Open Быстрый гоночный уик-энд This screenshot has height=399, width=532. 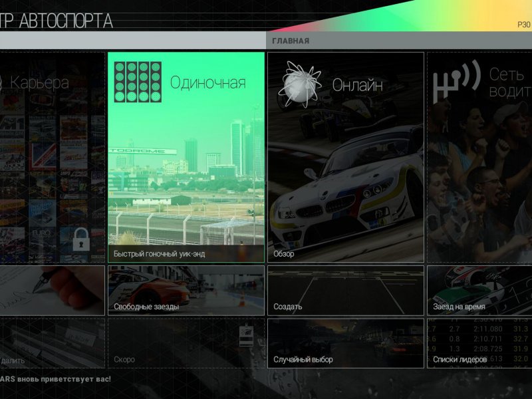pos(186,253)
